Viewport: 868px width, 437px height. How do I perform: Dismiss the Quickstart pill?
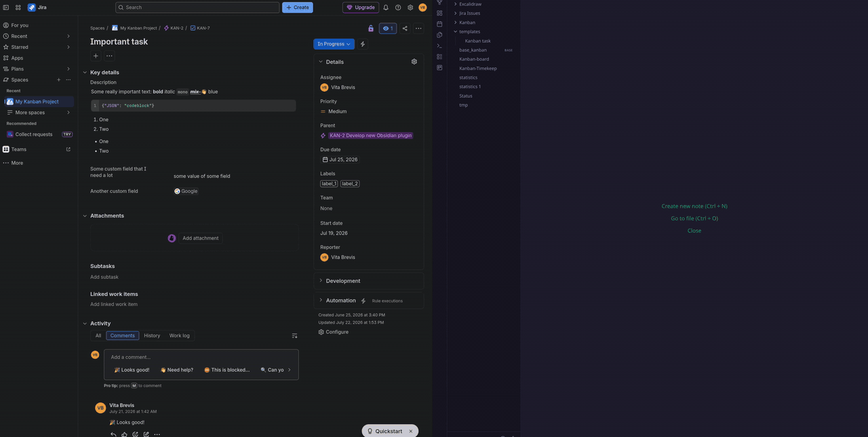(410, 432)
